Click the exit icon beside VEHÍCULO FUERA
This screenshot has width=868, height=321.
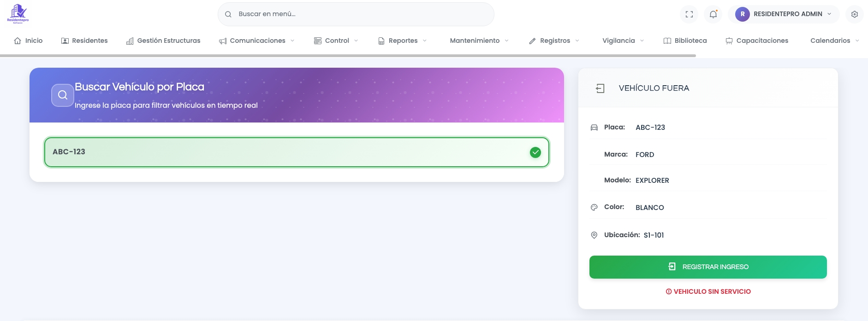tap(600, 88)
